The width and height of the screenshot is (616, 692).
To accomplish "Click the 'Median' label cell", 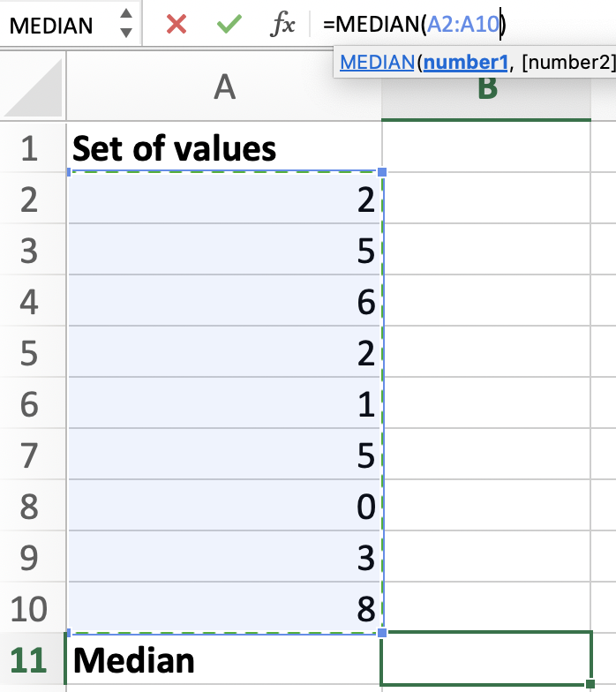I will [224, 659].
